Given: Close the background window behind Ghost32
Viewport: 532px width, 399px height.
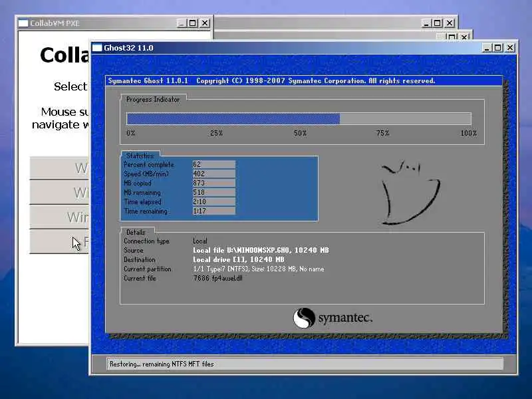Looking at the screenshot, I should 450,23.
